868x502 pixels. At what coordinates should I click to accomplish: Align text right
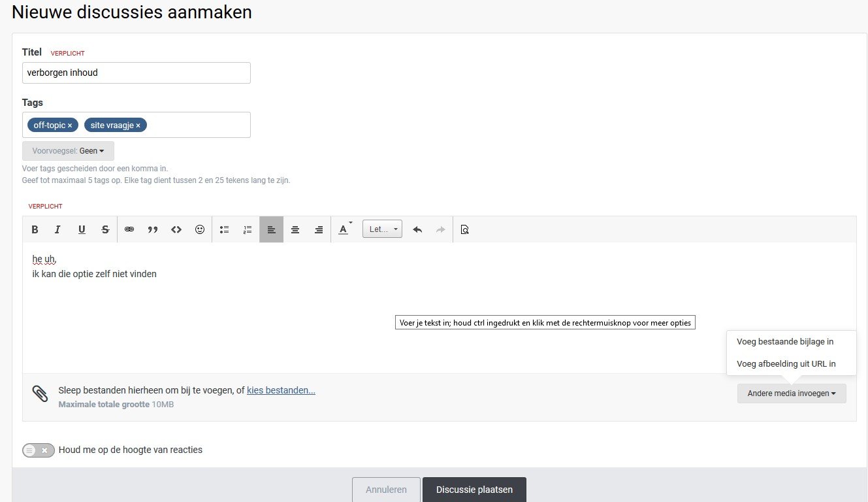pyautogui.click(x=319, y=229)
